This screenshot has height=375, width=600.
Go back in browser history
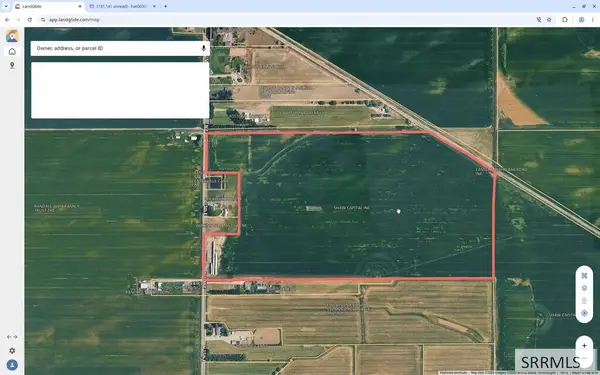[x=7, y=20]
